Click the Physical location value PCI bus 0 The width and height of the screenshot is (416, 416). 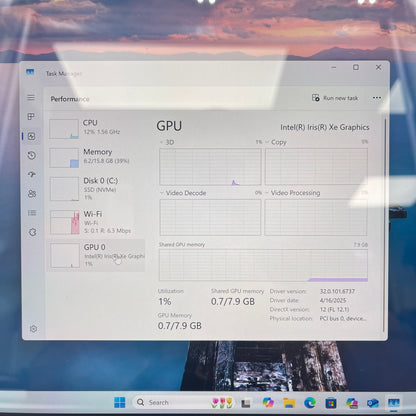click(343, 318)
